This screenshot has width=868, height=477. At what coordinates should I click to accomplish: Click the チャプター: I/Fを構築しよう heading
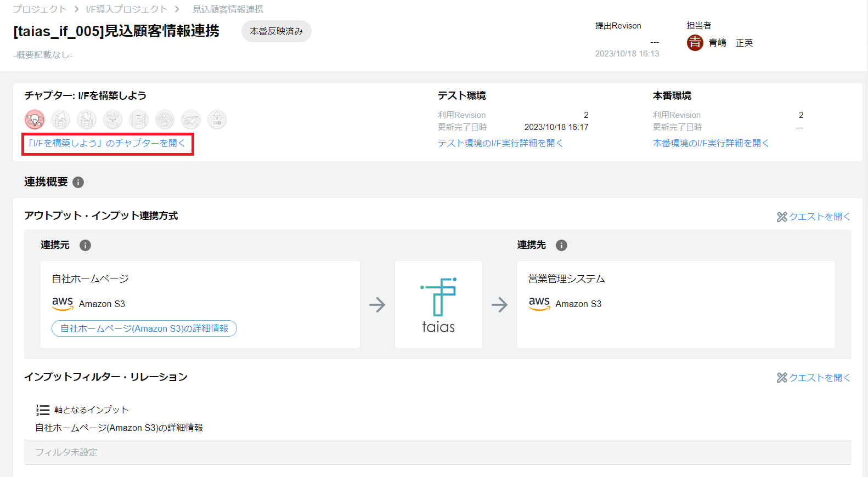tap(86, 95)
